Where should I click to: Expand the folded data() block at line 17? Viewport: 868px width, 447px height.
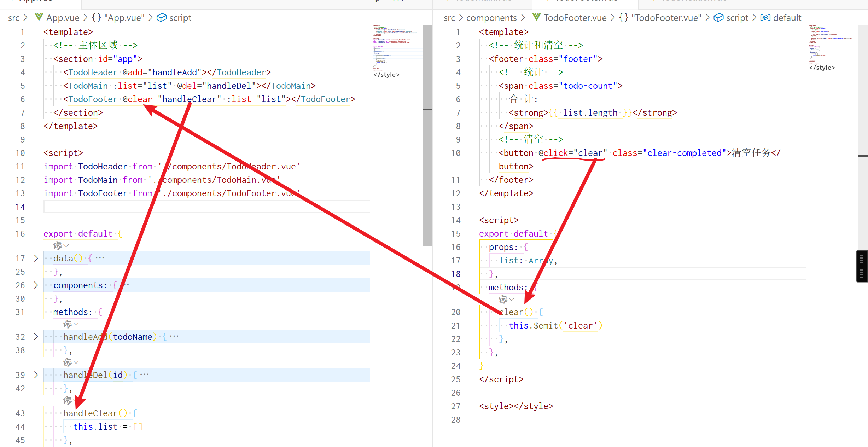coord(36,258)
